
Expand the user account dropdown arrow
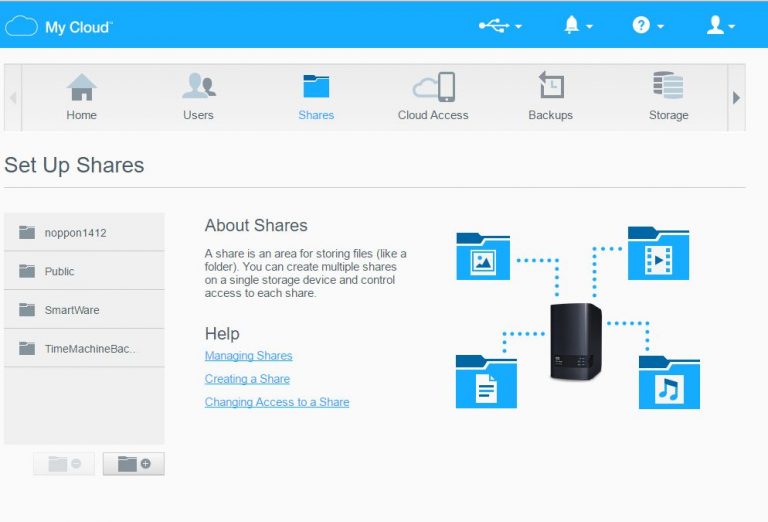[x=732, y=26]
